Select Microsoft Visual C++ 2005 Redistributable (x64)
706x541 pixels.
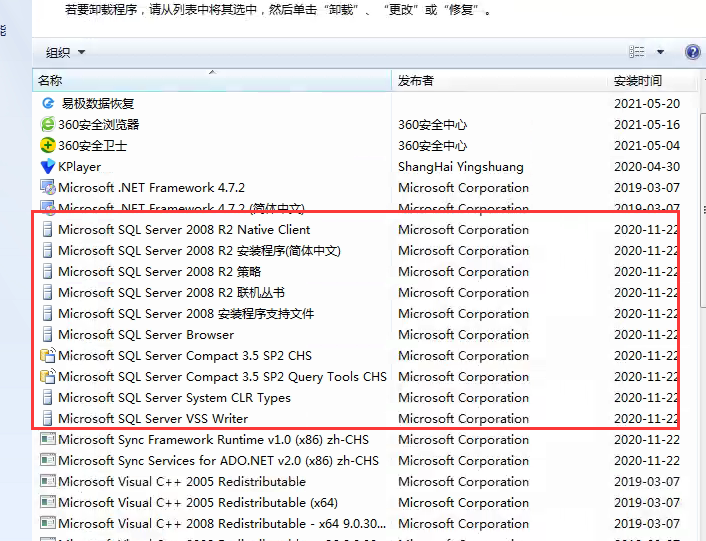pos(198,502)
